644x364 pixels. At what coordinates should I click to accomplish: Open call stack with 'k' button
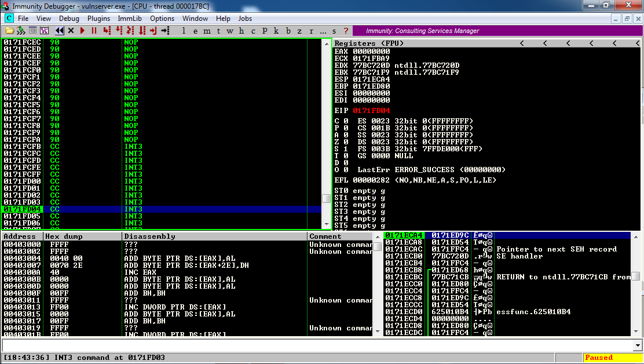coord(276,31)
